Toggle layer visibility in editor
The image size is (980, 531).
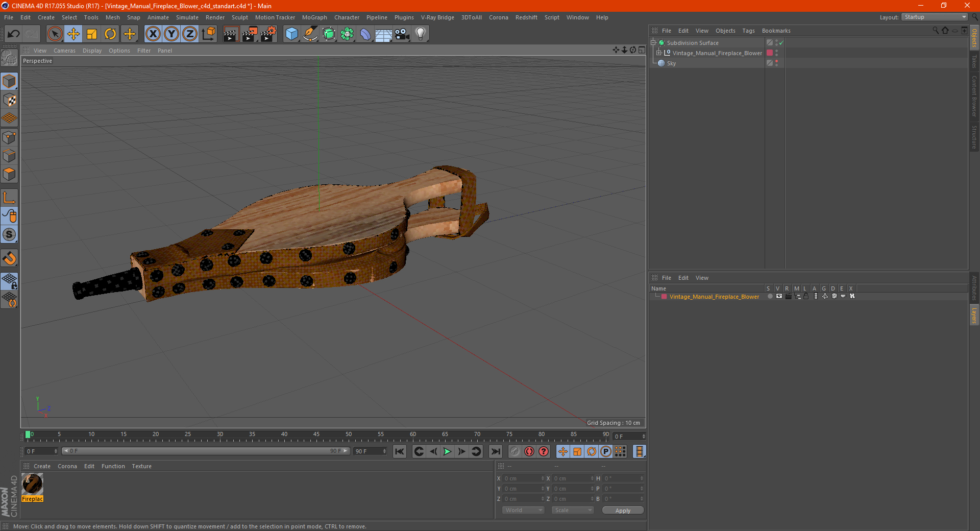pos(779,297)
